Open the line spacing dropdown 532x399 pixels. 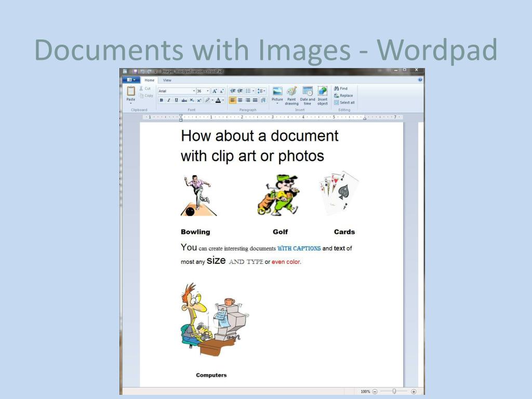point(261,91)
